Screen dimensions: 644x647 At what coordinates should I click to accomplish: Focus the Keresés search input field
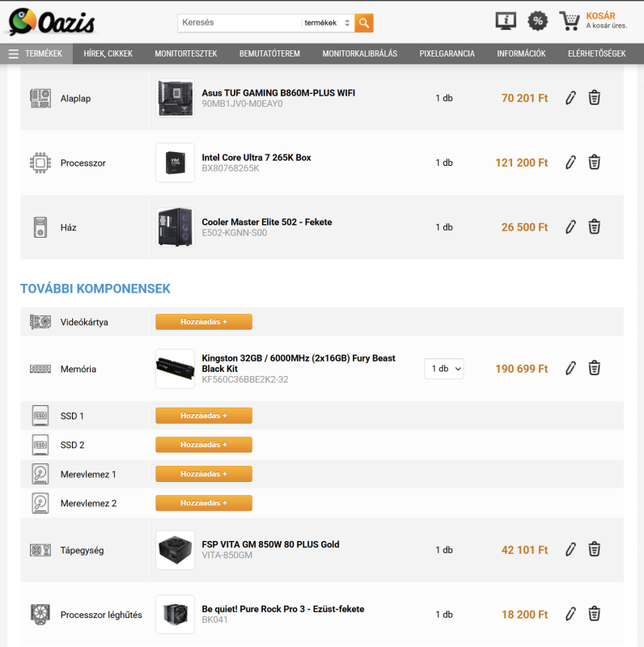[239, 23]
